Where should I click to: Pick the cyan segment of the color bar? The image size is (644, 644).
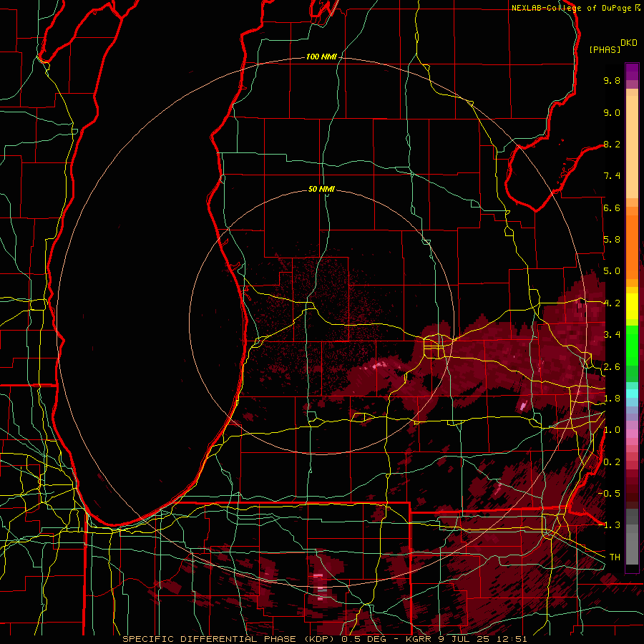632,394
